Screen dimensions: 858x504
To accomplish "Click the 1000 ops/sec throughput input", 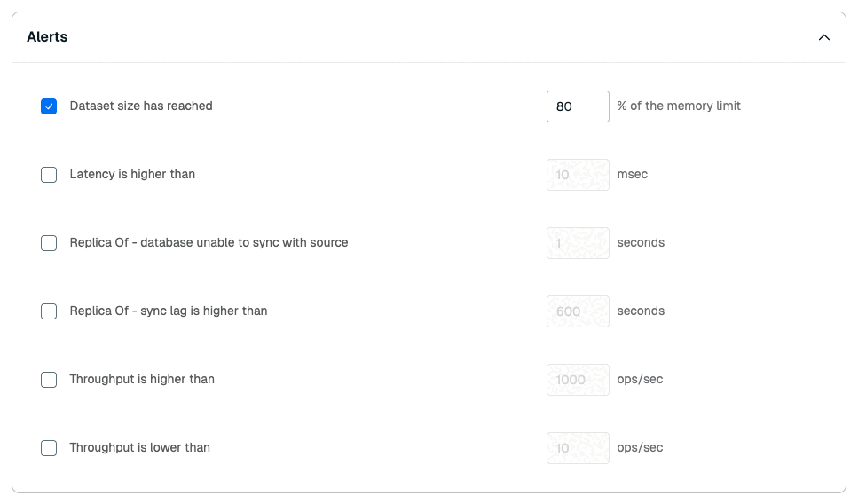I will pyautogui.click(x=578, y=380).
